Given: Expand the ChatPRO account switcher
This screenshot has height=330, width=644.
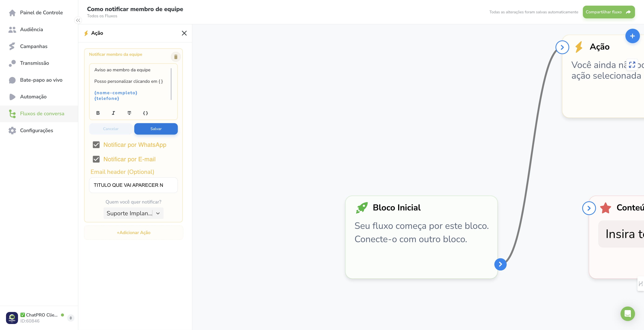Looking at the screenshot, I should pos(71,318).
